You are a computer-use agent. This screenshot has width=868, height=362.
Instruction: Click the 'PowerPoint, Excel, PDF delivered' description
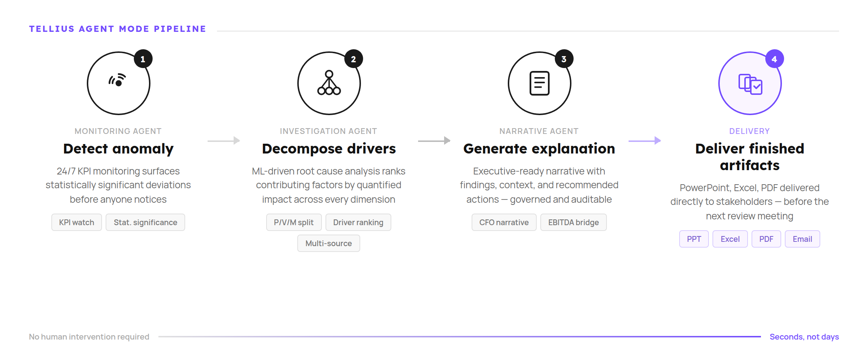pyautogui.click(x=750, y=202)
